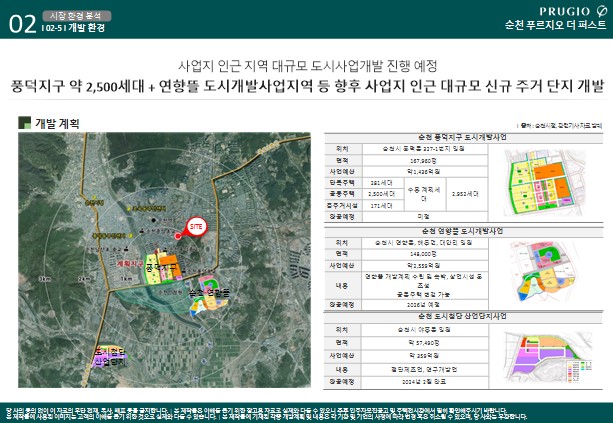Click the green square icon beside 개발 계획
Screen dimensions: 613x423
click(x=25, y=123)
